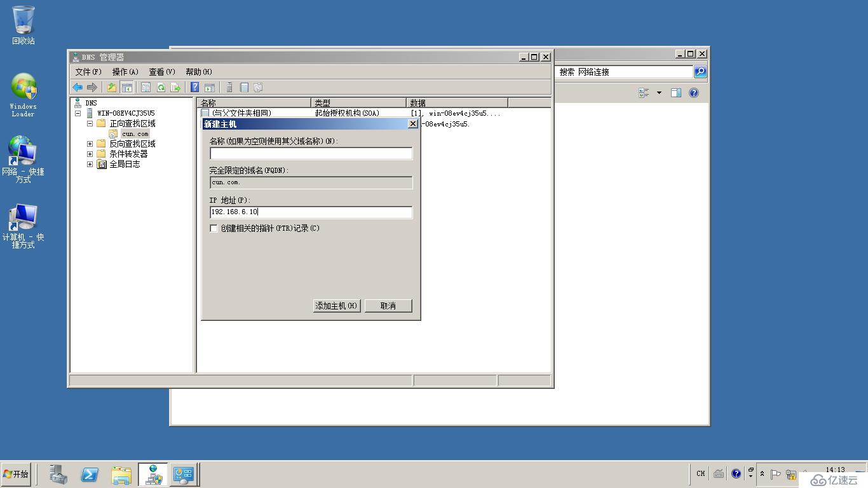Screen dimensions: 868x488
Task: Switch to Network Connections taskbar button
Action: pos(184,475)
